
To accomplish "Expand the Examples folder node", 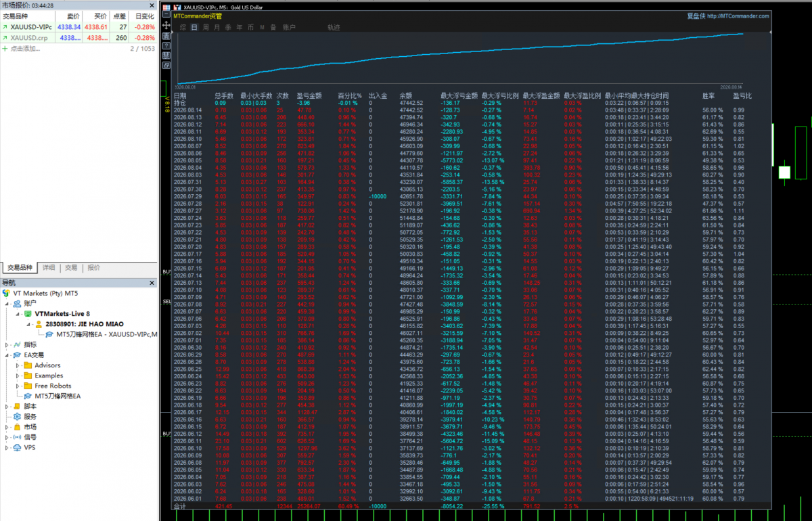I will click(x=18, y=376).
